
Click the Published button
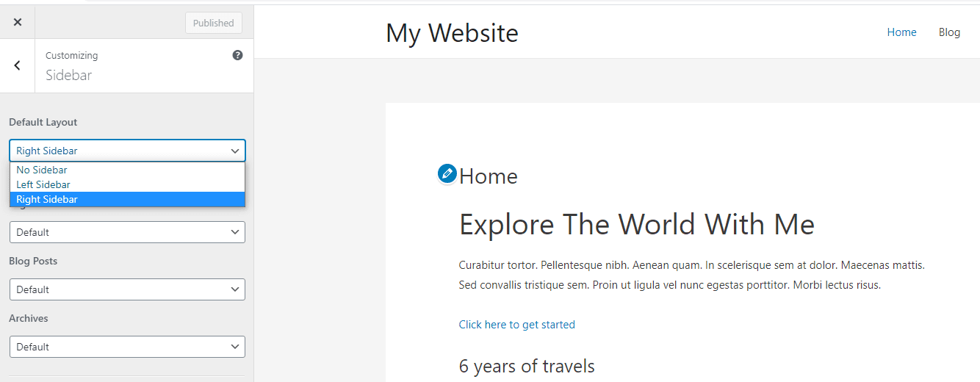213,23
